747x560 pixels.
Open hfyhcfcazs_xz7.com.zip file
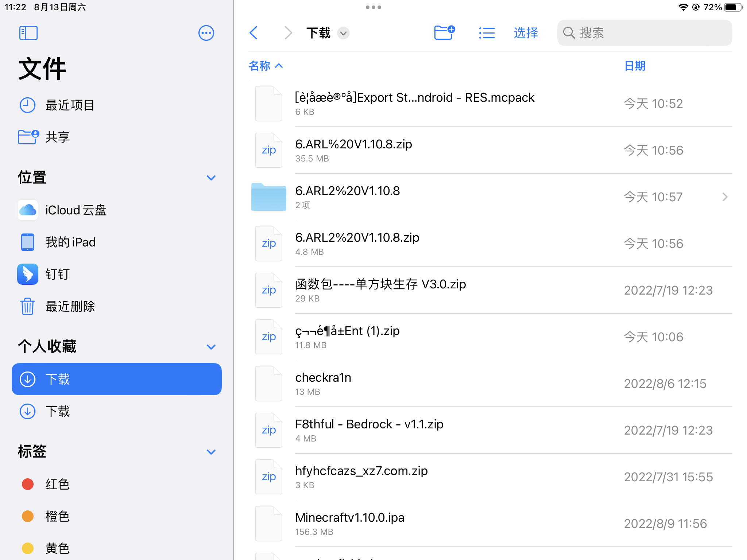coord(490,477)
